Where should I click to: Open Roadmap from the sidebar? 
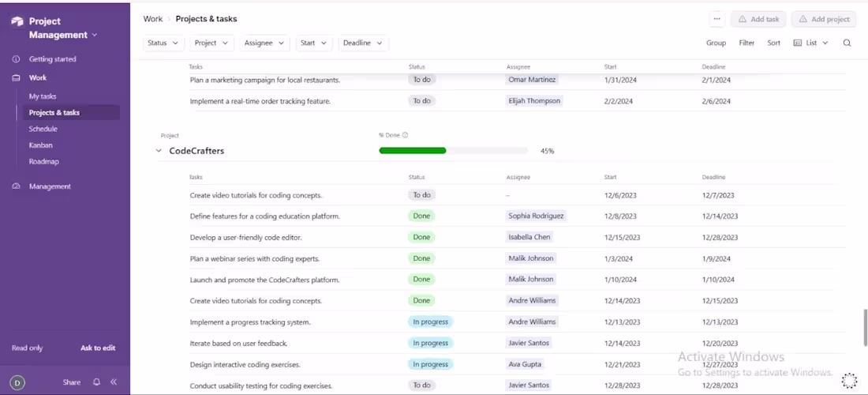pos(43,161)
